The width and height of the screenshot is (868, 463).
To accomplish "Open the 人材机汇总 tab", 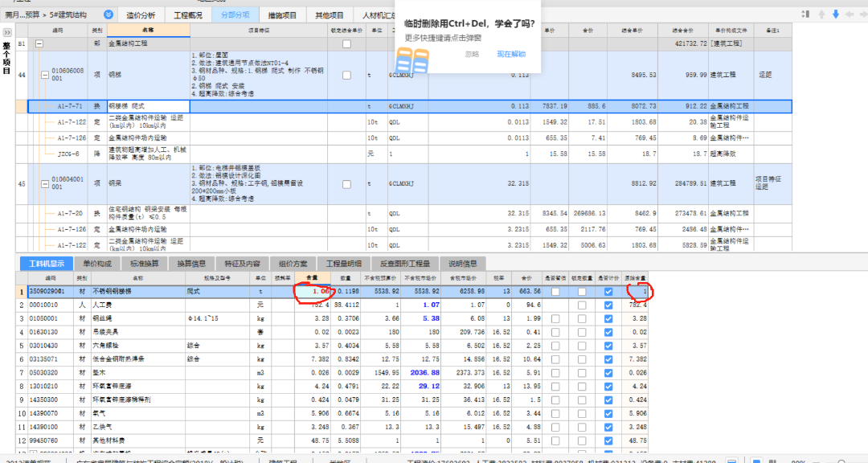I will [376, 15].
